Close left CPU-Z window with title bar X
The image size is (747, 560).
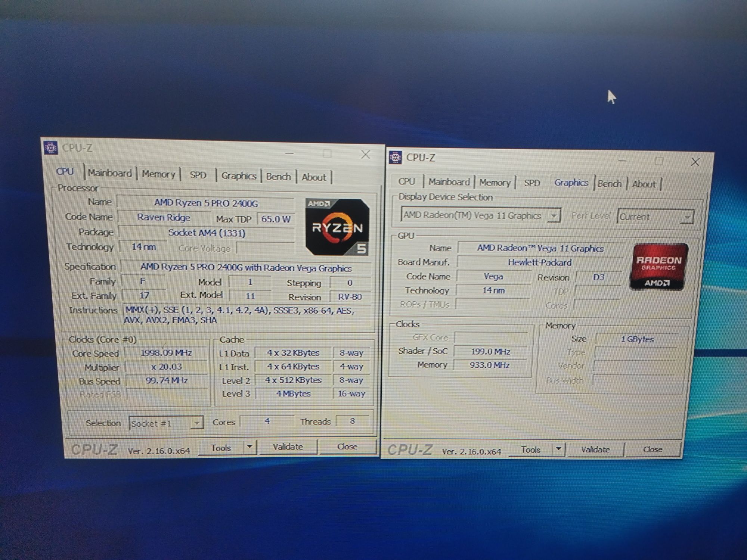366,155
